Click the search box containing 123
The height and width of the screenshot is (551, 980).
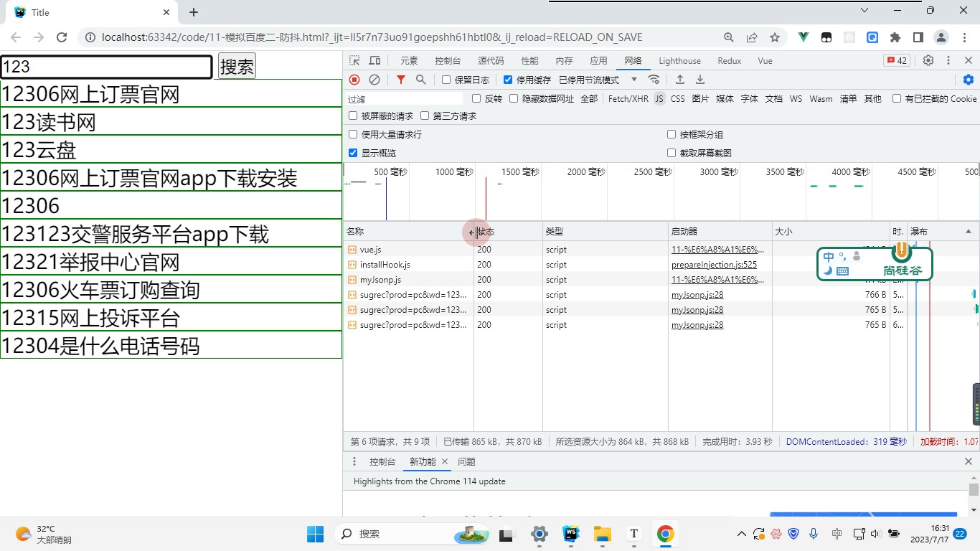click(x=107, y=67)
